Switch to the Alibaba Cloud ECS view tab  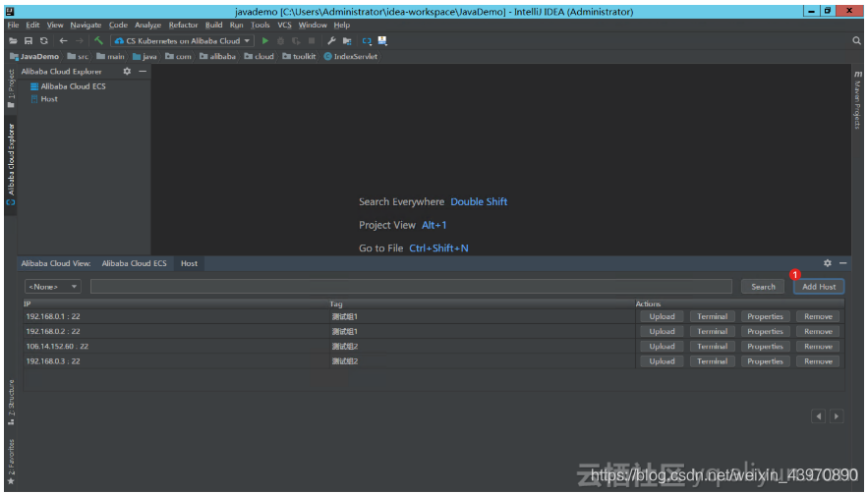coord(134,263)
